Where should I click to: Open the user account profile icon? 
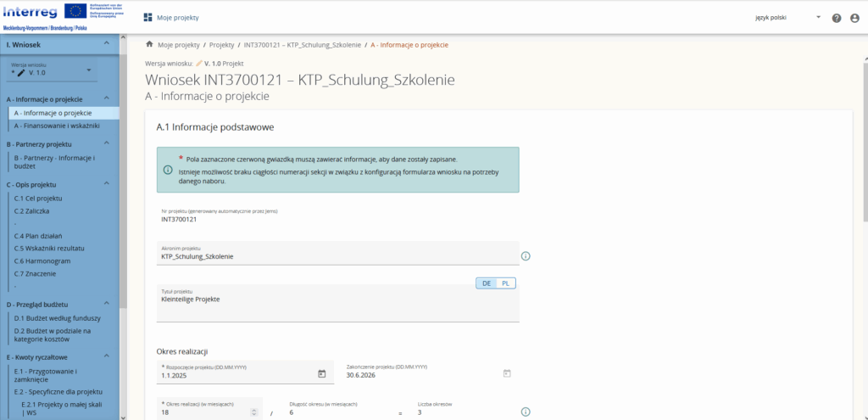click(854, 18)
